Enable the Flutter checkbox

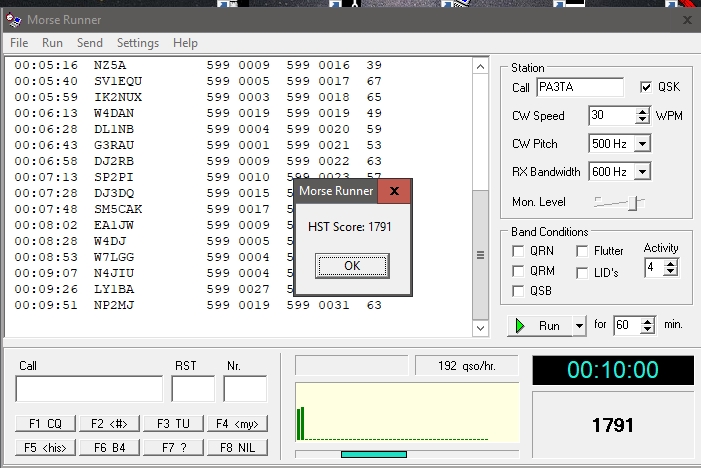coord(582,251)
